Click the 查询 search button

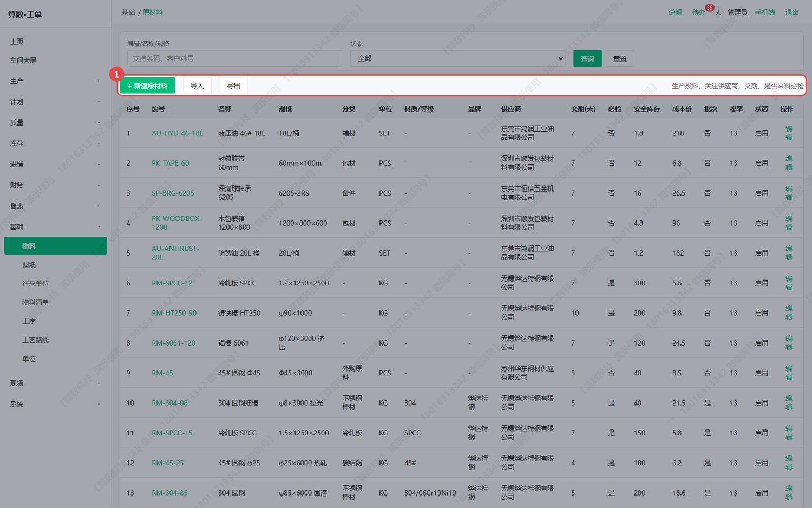pos(587,58)
